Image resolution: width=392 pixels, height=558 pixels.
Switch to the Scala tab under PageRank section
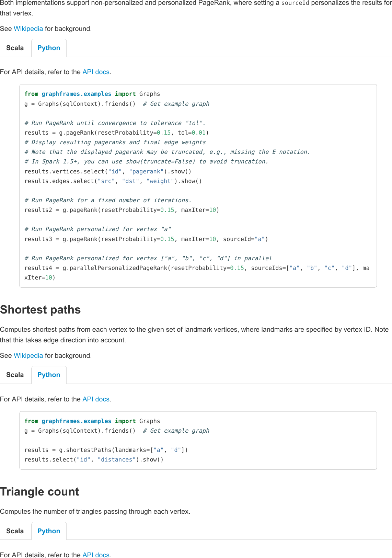[x=15, y=48]
